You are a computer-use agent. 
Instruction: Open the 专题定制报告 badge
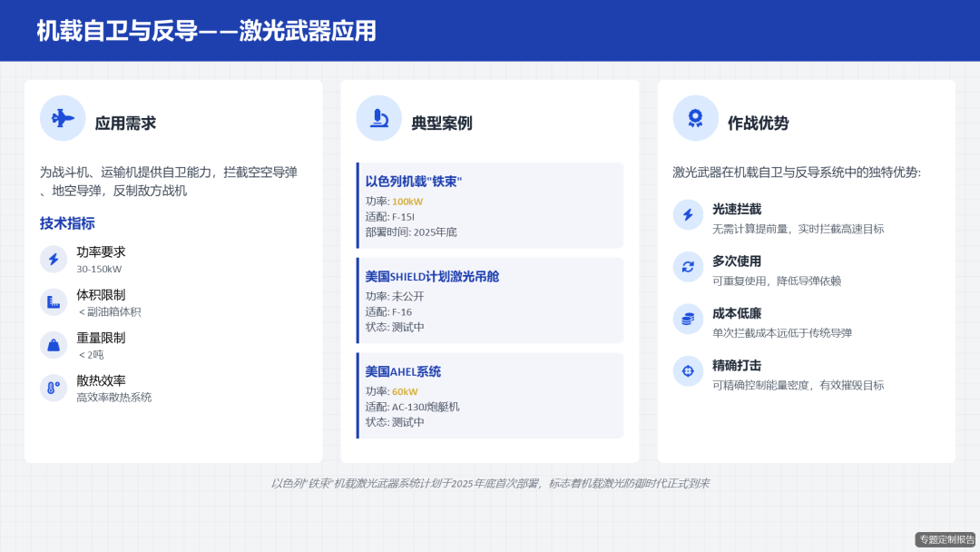[945, 539]
